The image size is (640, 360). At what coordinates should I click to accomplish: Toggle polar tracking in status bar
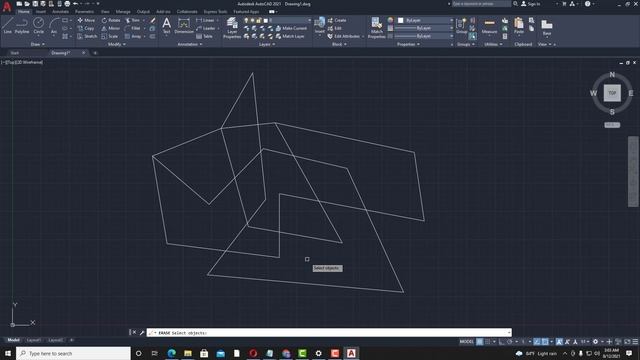click(x=510, y=342)
